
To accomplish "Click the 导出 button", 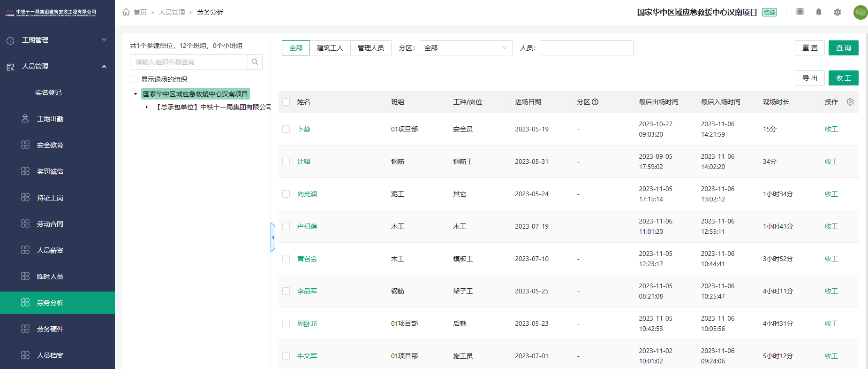I will (810, 78).
